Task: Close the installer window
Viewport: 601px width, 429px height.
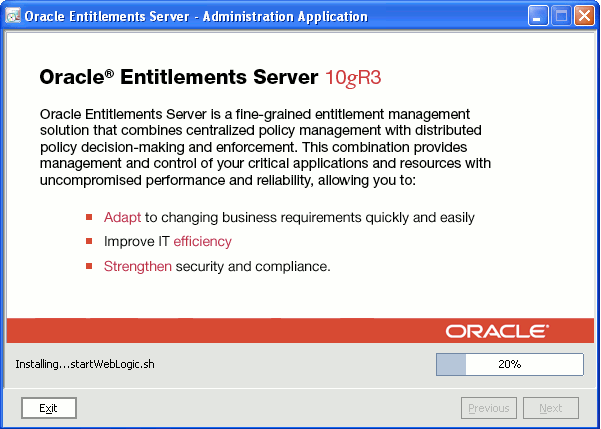Action: [584, 17]
